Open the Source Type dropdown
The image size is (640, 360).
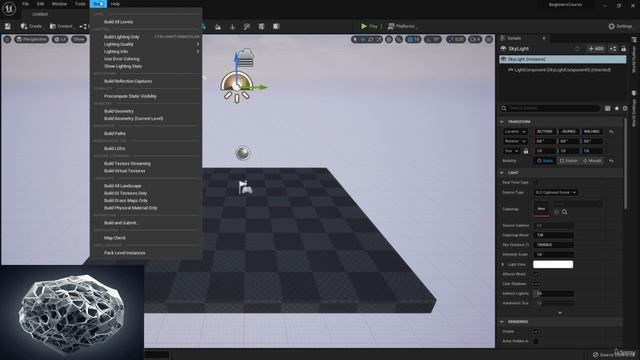click(x=556, y=192)
